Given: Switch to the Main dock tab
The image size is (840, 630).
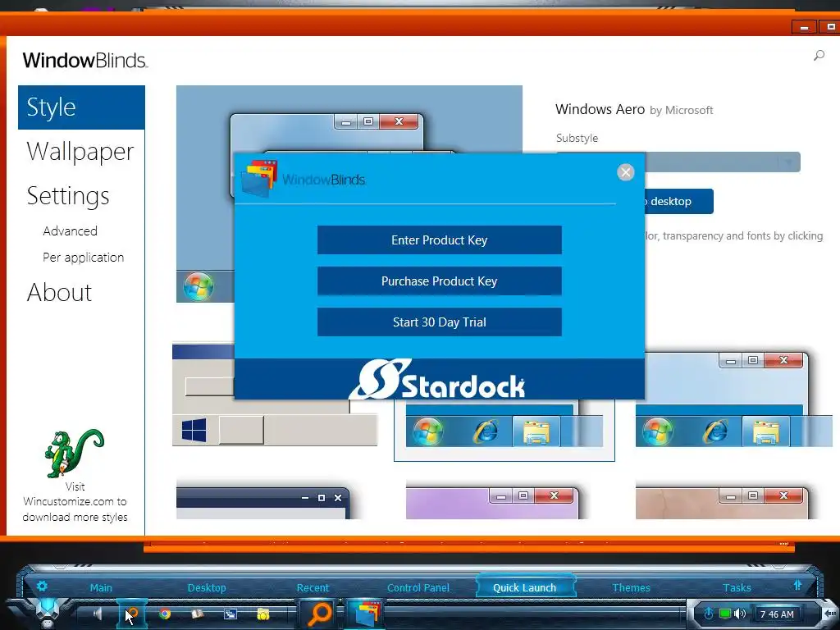Looking at the screenshot, I should pos(101,587).
